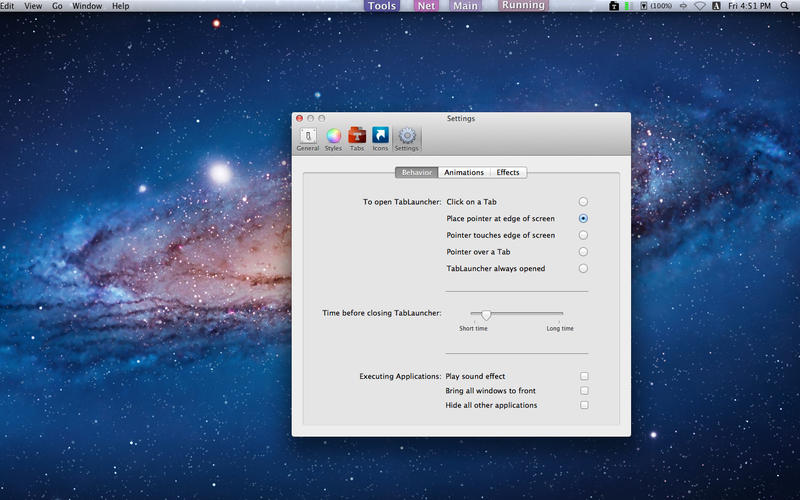Check Hide all other applications
The image size is (800, 500).
tap(584, 405)
